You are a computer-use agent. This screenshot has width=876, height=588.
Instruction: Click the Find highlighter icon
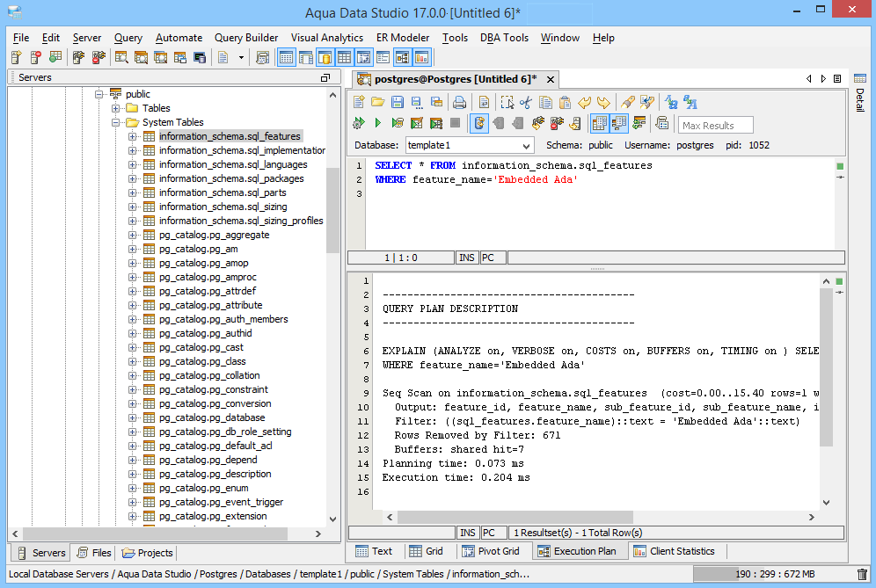pyautogui.click(x=627, y=102)
